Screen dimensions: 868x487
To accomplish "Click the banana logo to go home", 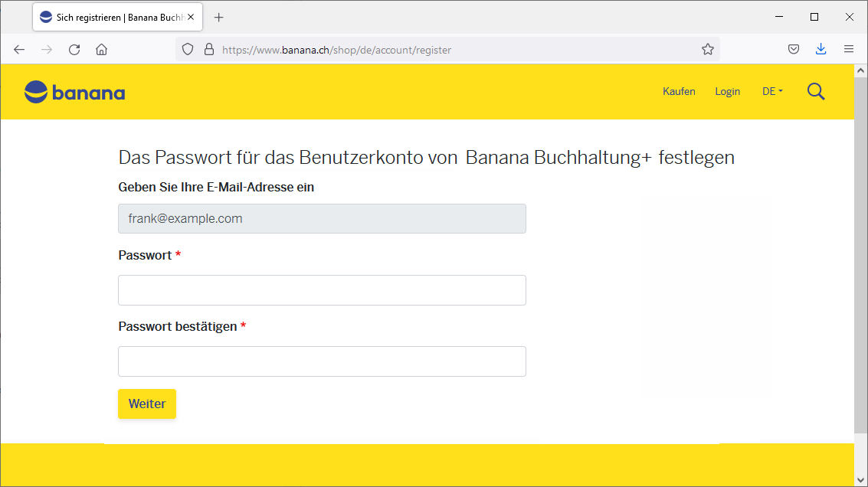I will [74, 92].
